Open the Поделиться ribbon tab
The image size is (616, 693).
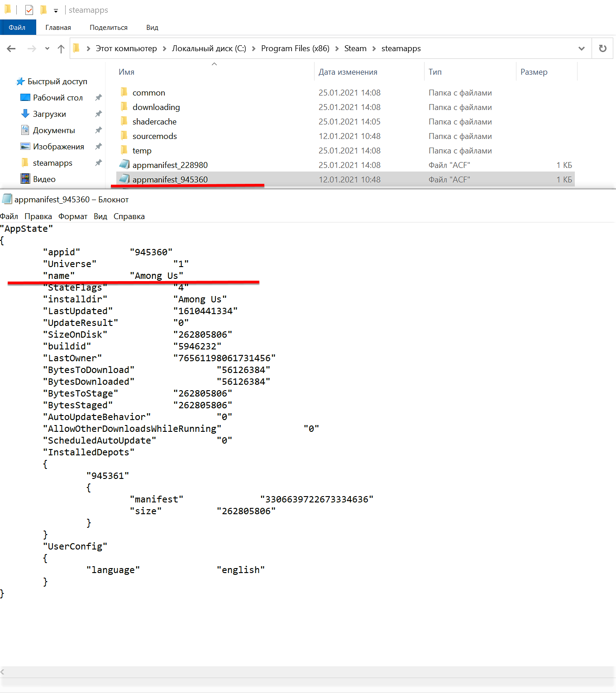pos(109,28)
